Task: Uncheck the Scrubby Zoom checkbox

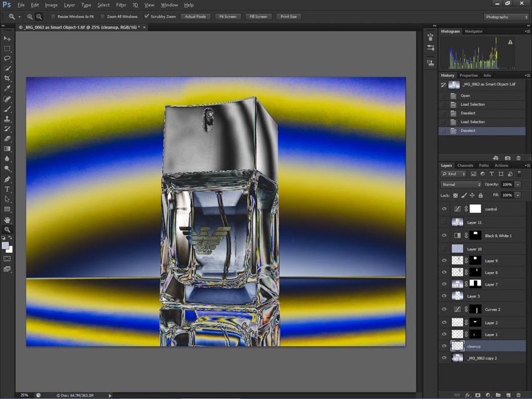Action: tap(146, 16)
